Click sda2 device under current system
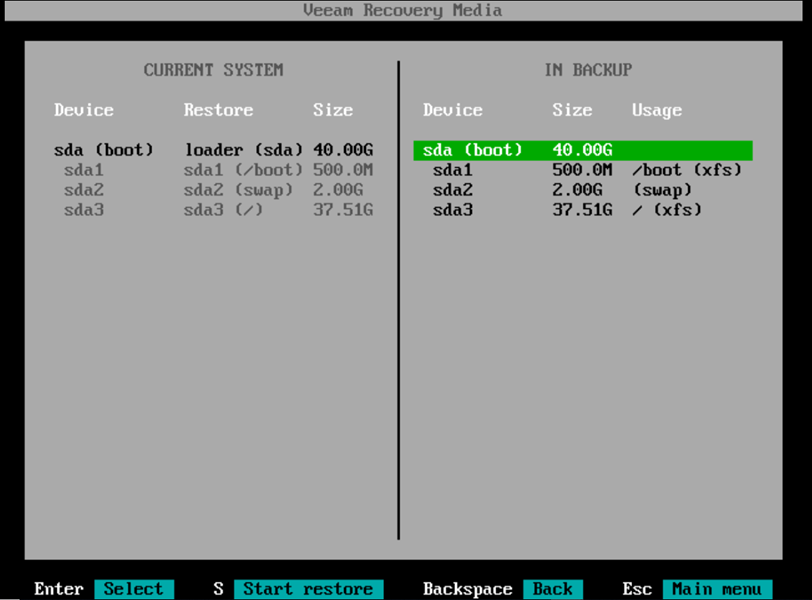The image size is (812, 600). coord(83,190)
